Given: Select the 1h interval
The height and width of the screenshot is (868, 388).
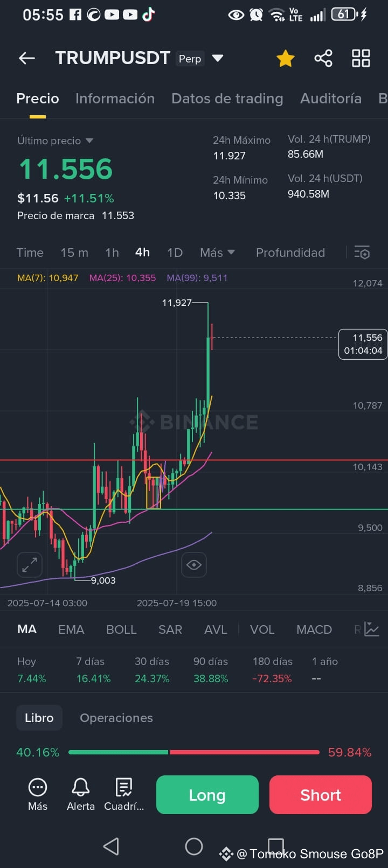Looking at the screenshot, I should (112, 253).
